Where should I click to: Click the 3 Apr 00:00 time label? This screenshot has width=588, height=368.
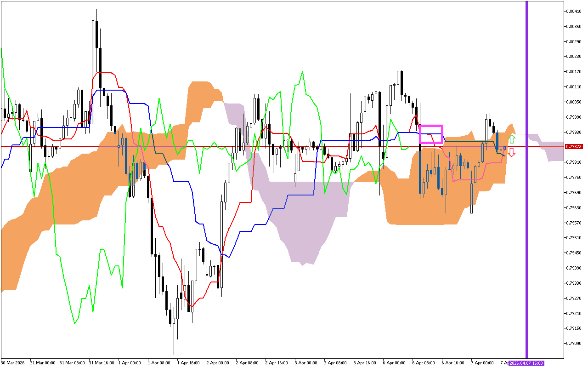coord(306,362)
